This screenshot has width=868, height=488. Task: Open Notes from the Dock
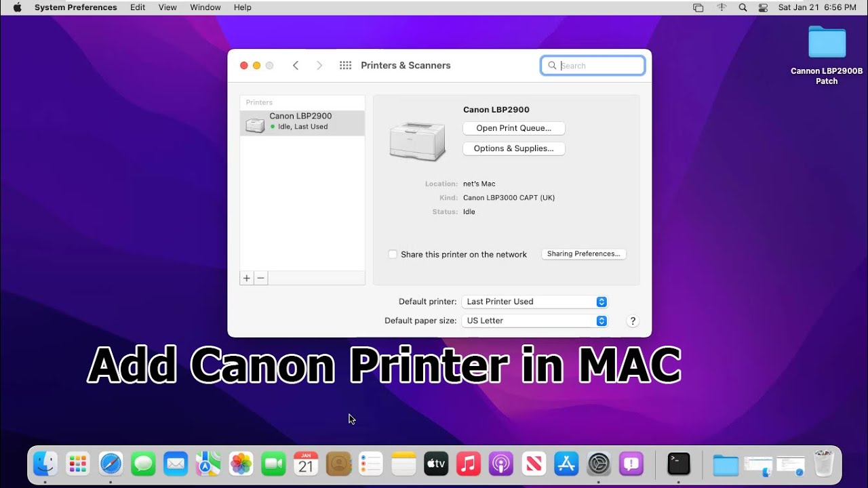pos(403,464)
